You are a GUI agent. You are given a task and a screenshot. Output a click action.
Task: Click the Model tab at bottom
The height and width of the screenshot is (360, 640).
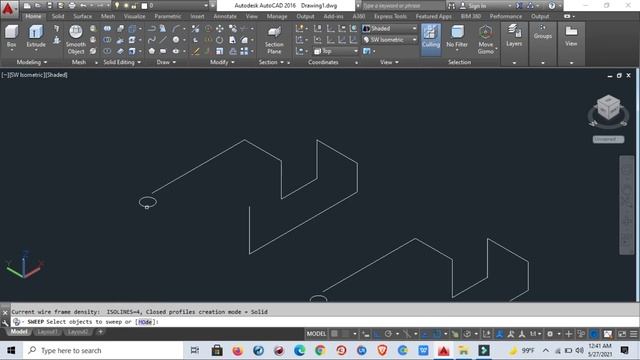[19, 332]
